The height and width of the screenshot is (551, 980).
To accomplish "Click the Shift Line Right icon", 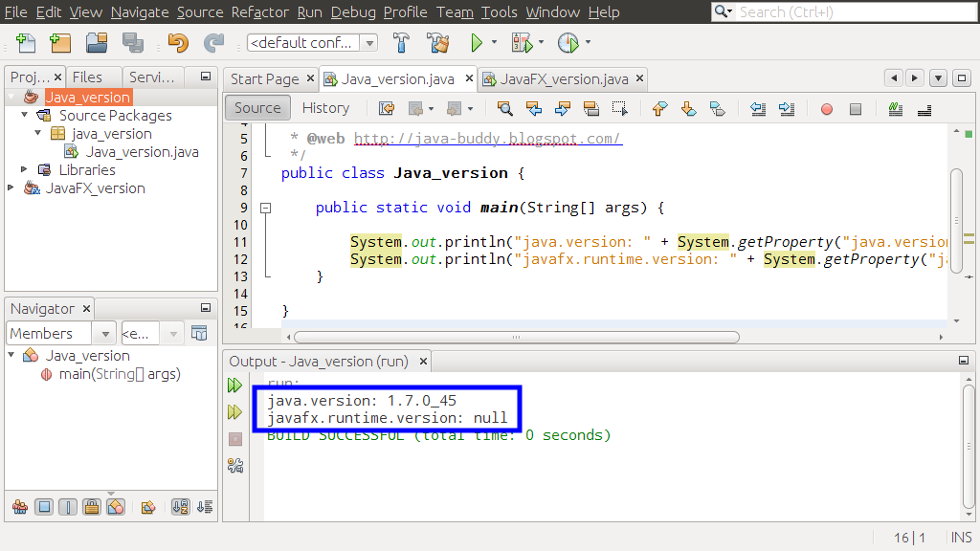I will pyautogui.click(x=787, y=109).
